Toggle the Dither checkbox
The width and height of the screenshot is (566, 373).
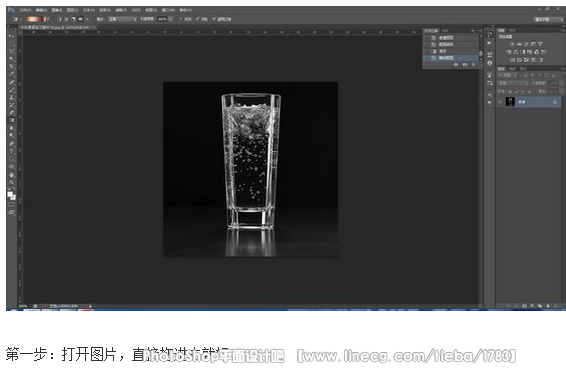[197, 19]
